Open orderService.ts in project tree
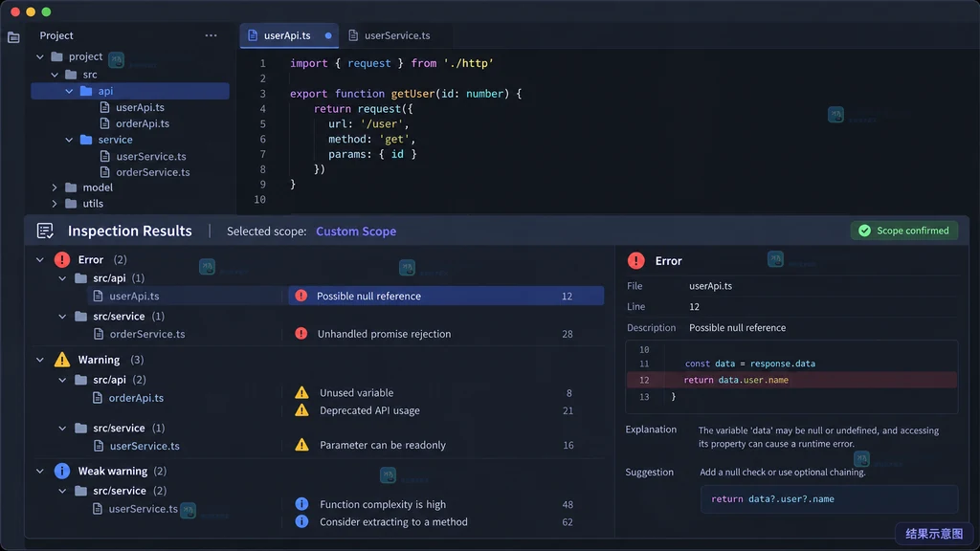980x551 pixels. 152,172
